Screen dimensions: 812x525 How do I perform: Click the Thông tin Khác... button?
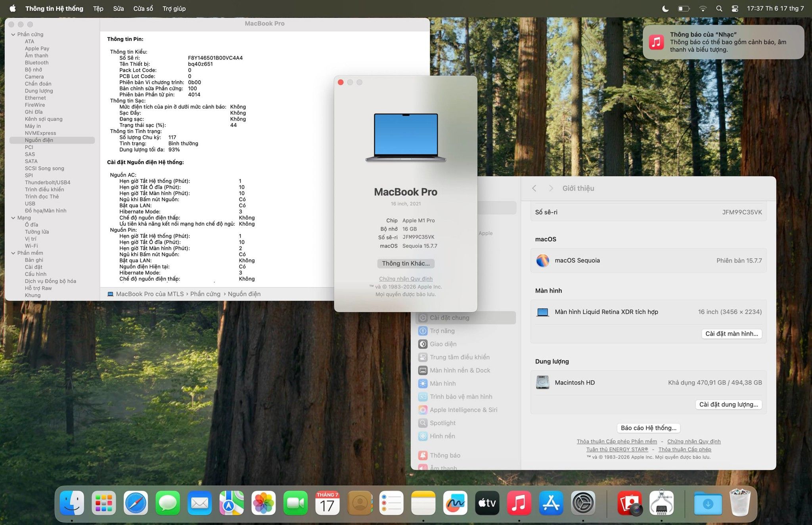click(x=406, y=263)
